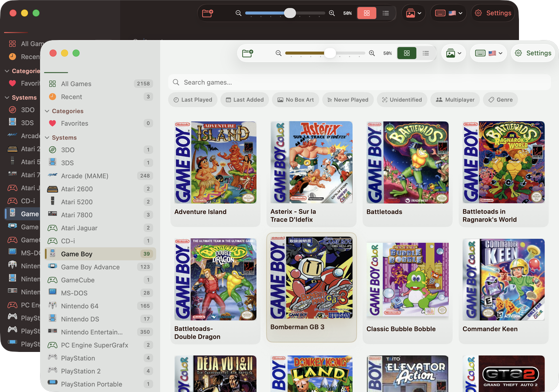Image resolution: width=559 pixels, height=392 pixels.
Task: Open the Bomberman GB 3 cover
Action: [311, 277]
